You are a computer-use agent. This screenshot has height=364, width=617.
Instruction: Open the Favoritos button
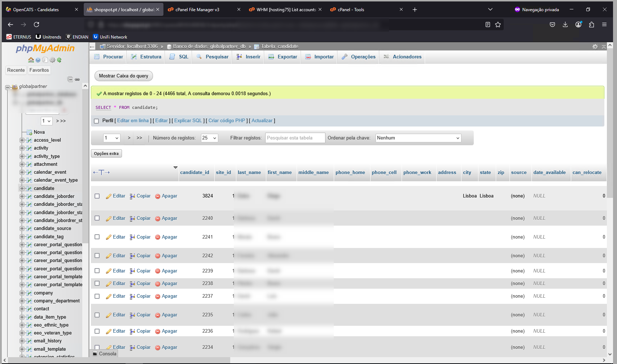pyautogui.click(x=39, y=70)
